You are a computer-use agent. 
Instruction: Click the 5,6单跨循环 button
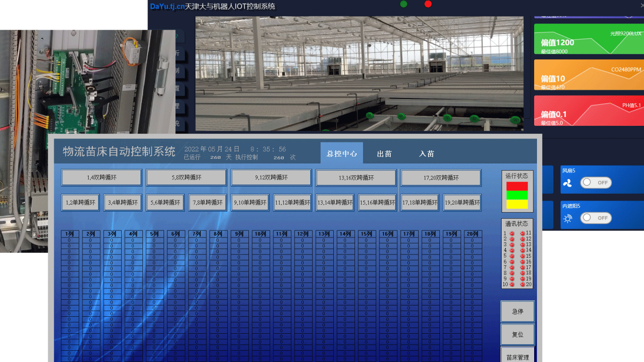pos(165,203)
